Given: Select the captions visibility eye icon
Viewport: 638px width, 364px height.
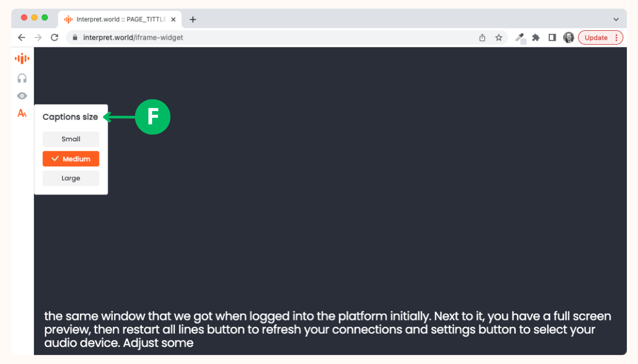Looking at the screenshot, I should coord(21,96).
